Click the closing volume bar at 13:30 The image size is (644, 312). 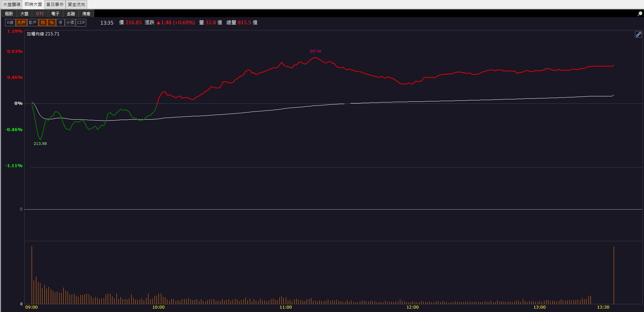tap(614, 275)
